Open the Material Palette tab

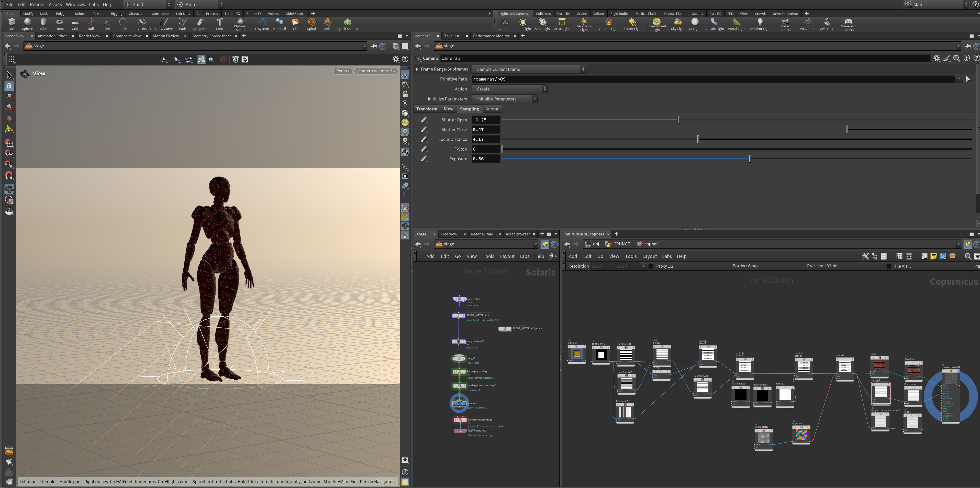click(483, 234)
